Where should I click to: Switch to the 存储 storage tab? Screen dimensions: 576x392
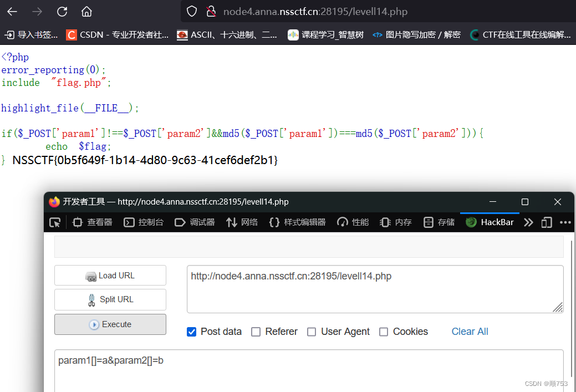tap(439, 222)
